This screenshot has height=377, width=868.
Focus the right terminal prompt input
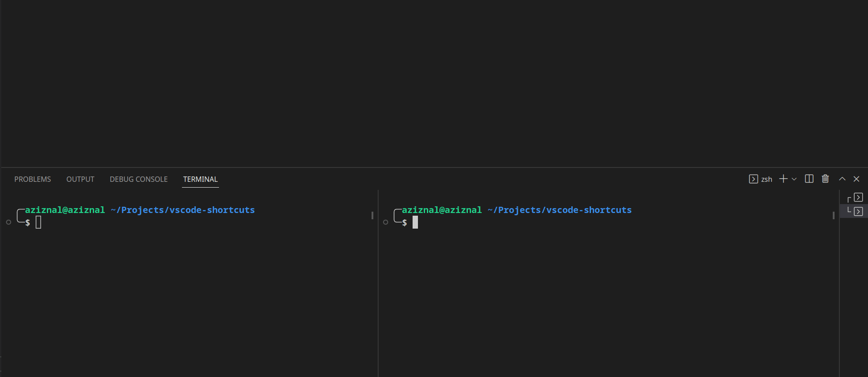pos(415,222)
